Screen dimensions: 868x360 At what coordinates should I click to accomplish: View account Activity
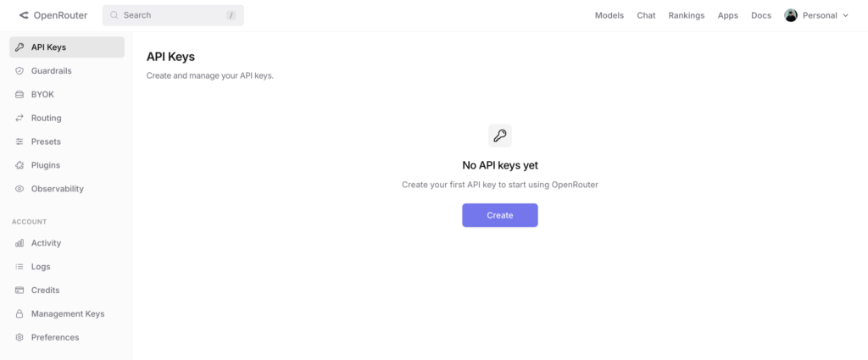click(x=67, y=243)
